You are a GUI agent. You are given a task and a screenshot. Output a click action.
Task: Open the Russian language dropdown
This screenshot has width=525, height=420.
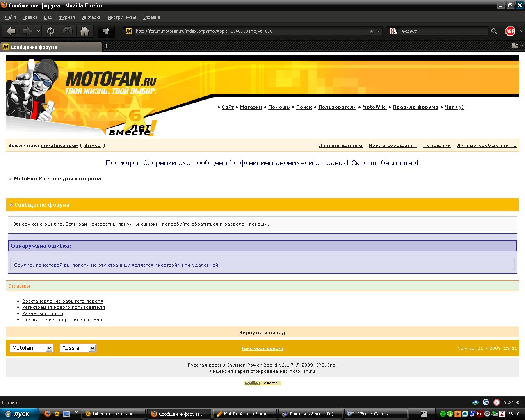[78, 348]
